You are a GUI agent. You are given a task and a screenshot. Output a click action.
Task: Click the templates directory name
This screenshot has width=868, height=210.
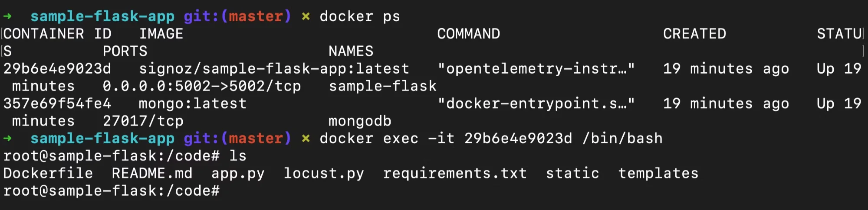point(658,174)
